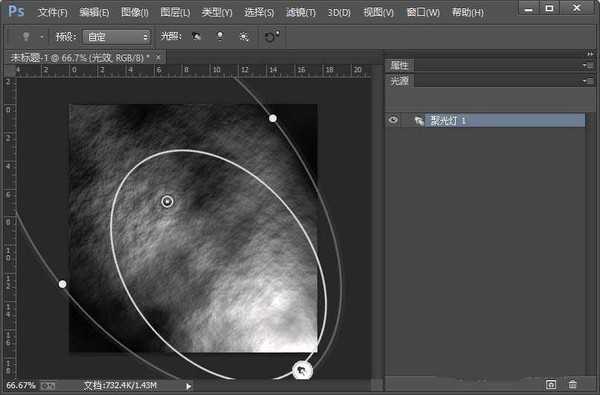Open the 滤镜(T) menu

(301, 13)
